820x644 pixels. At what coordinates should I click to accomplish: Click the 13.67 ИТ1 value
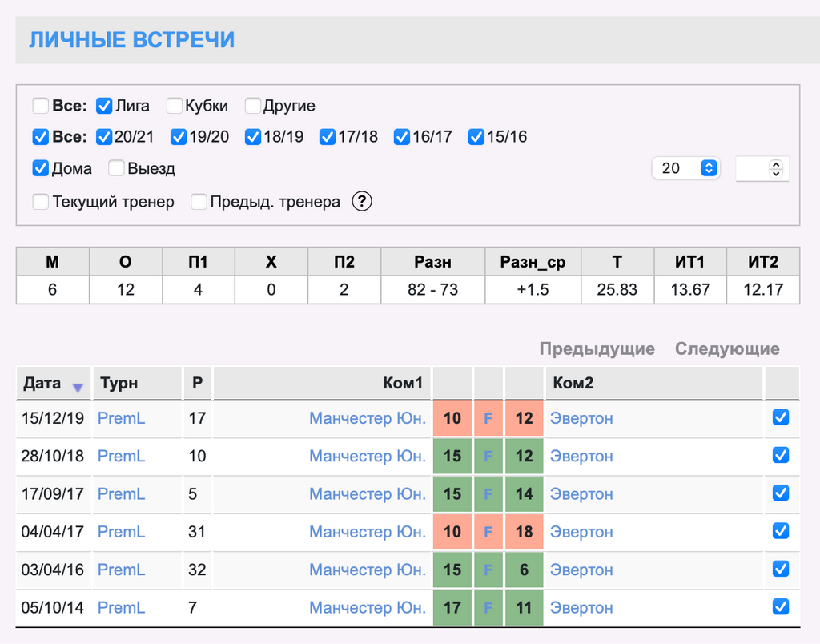[690, 290]
